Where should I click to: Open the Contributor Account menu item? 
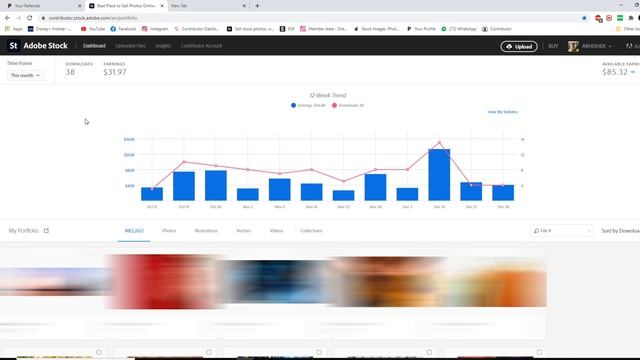coord(201,46)
